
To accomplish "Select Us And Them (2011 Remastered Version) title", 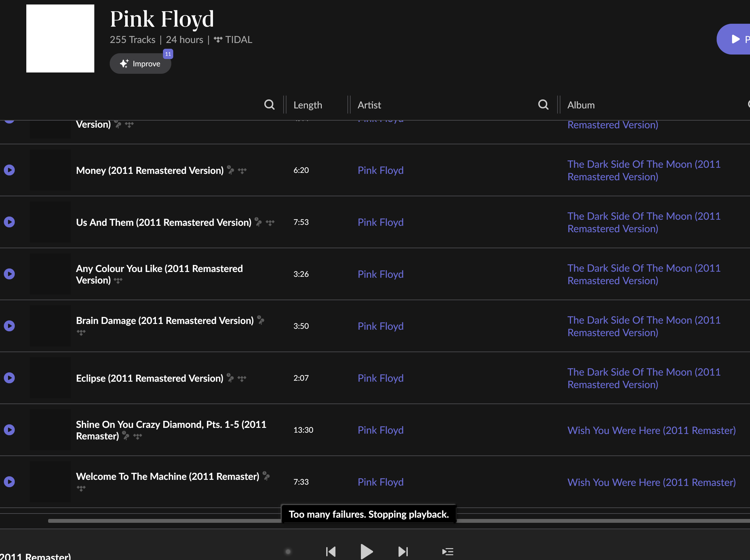I will pyautogui.click(x=163, y=222).
